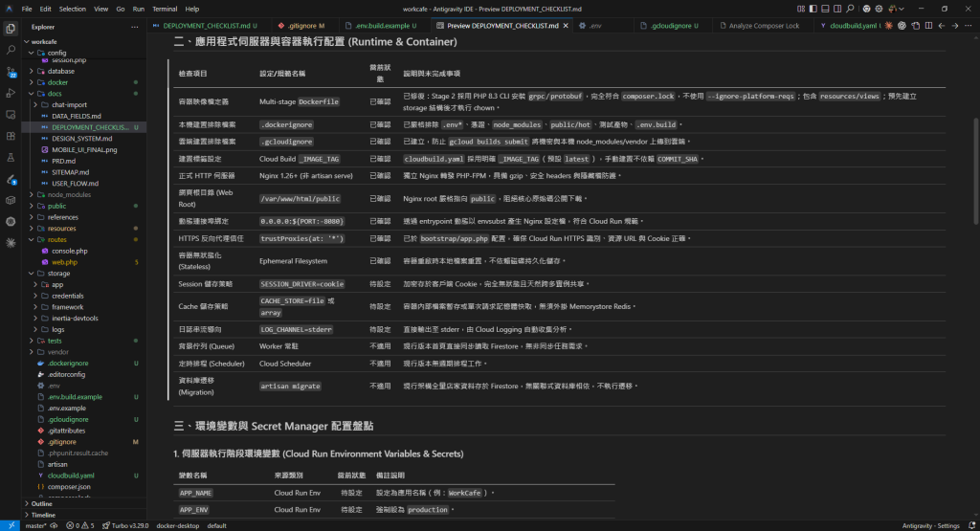Image resolution: width=980 pixels, height=531 pixels.
Task: Toggle the secondary side bar visibility
Action: click(x=837, y=9)
